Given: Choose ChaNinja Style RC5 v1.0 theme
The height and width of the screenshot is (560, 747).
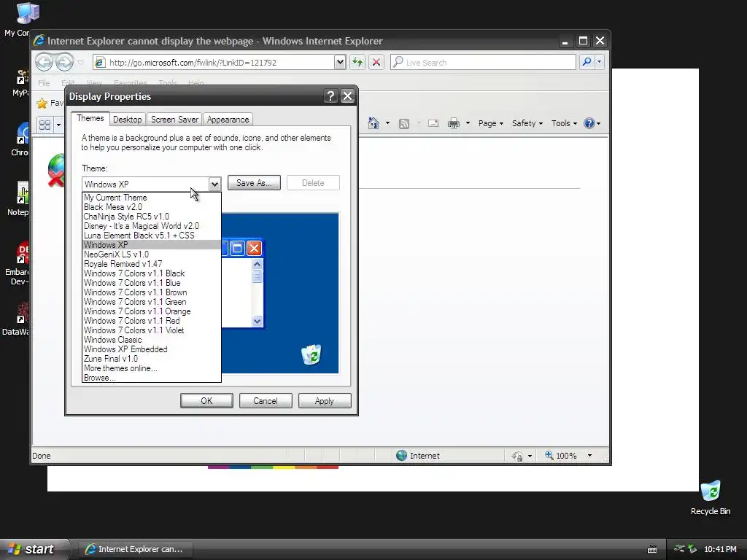Looking at the screenshot, I should click(152, 217).
